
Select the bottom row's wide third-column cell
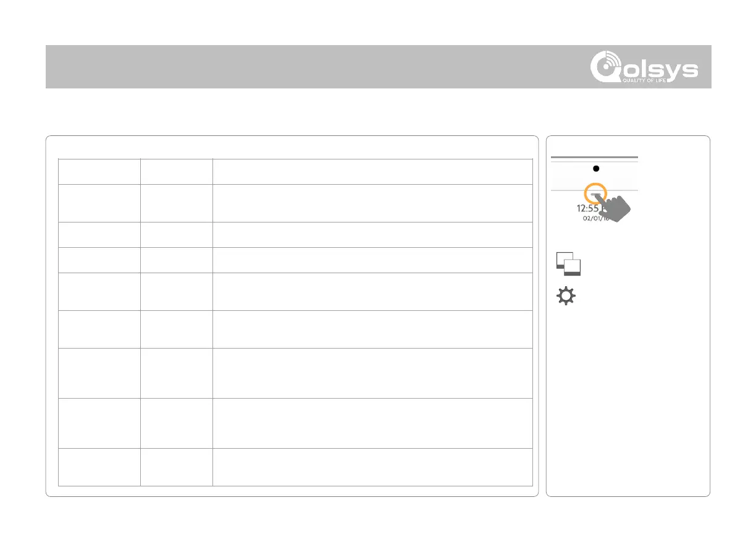point(372,467)
